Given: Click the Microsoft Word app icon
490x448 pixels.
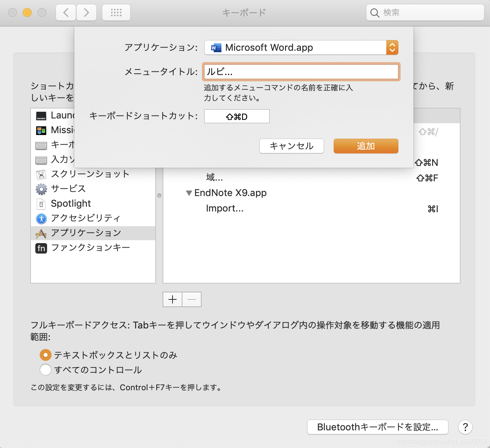Looking at the screenshot, I should [216, 48].
